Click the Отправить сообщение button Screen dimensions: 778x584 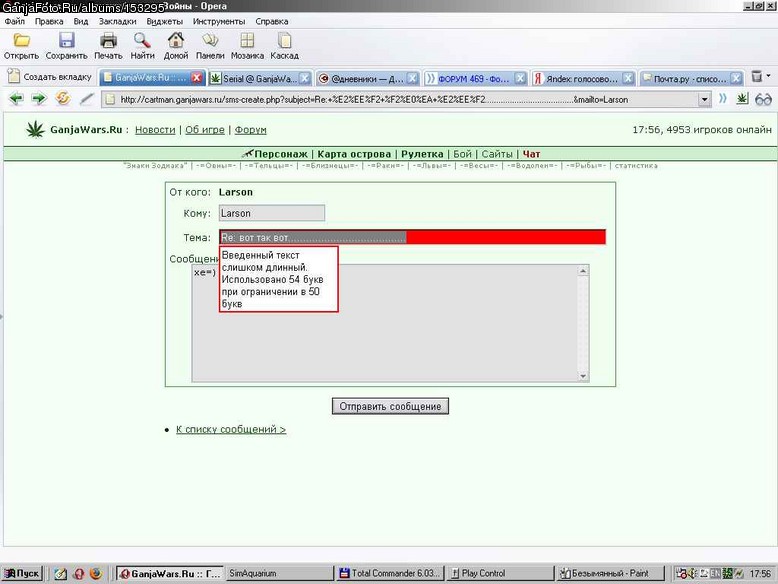(390, 406)
